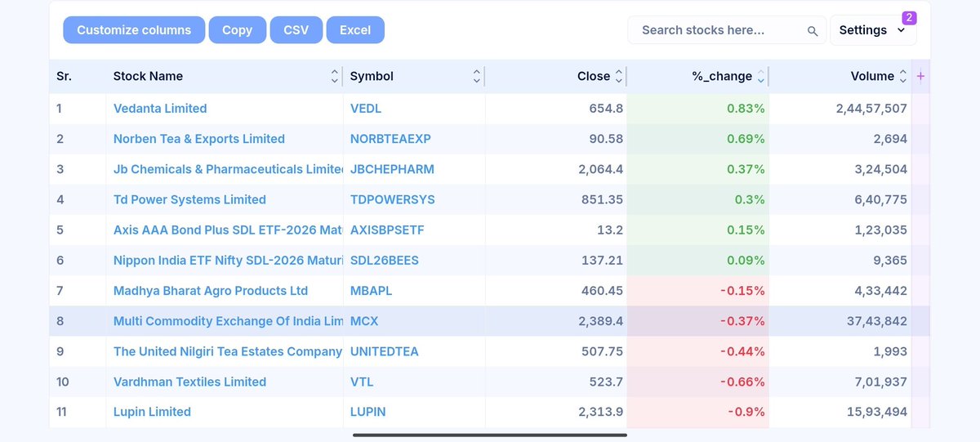This screenshot has height=442, width=980.
Task: Open Jb Chemicals & Pharmaceuticals link
Action: pyautogui.click(x=229, y=169)
